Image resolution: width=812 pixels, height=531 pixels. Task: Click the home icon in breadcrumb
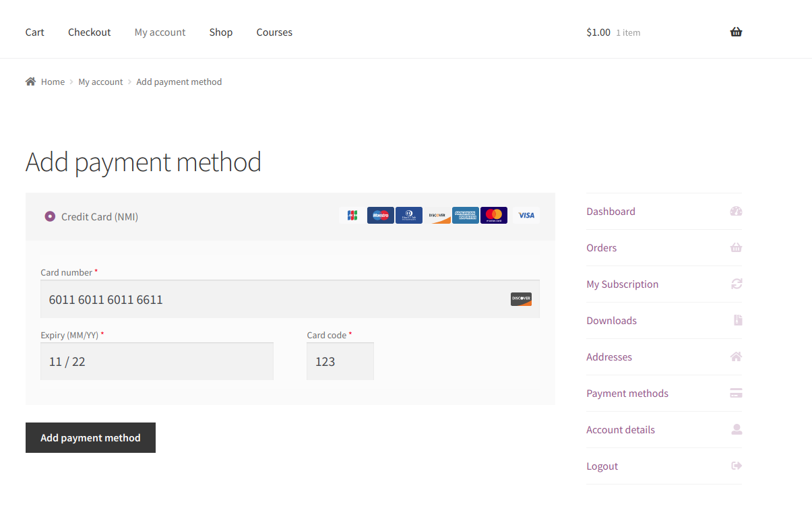30,82
